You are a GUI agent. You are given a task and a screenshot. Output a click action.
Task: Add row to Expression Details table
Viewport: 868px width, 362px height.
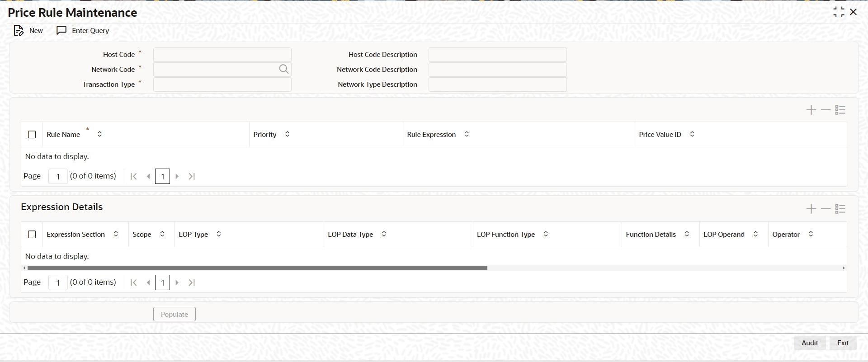coord(811,209)
